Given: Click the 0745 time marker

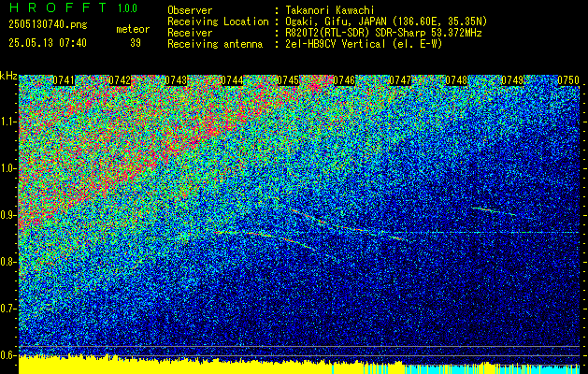Looking at the screenshot, I should (288, 80).
